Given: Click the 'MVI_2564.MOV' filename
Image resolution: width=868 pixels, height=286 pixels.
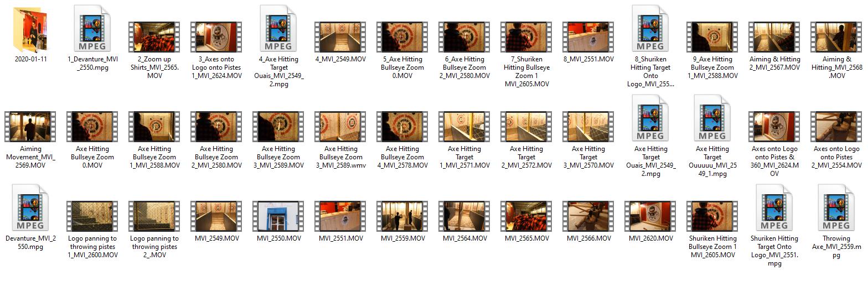Looking at the screenshot, I should pos(464,238).
